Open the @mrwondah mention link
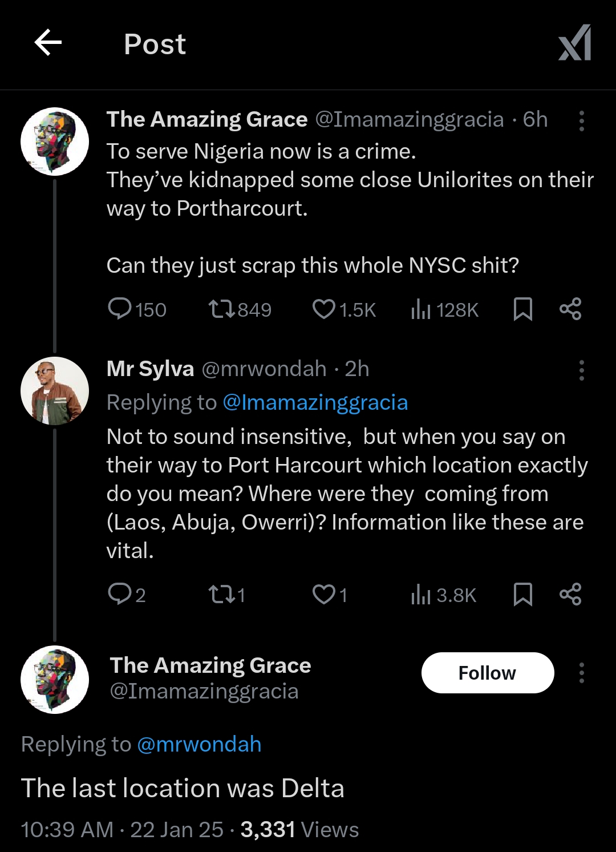Screen dimensions: 616x852 199,744
